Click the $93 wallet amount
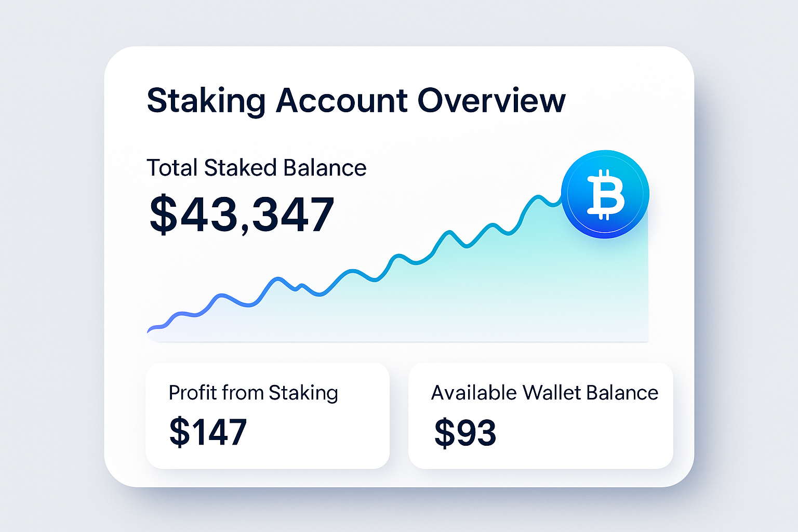This screenshot has height=532, width=798. tap(465, 432)
